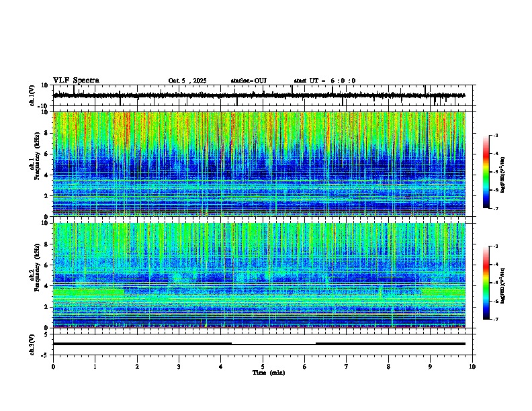Click the ch.3 thick black trace line

(x=259, y=344)
